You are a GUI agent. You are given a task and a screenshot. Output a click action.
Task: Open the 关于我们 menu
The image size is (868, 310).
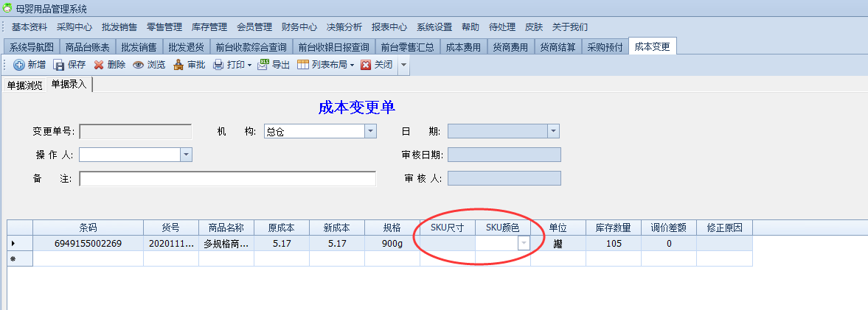pos(569,27)
